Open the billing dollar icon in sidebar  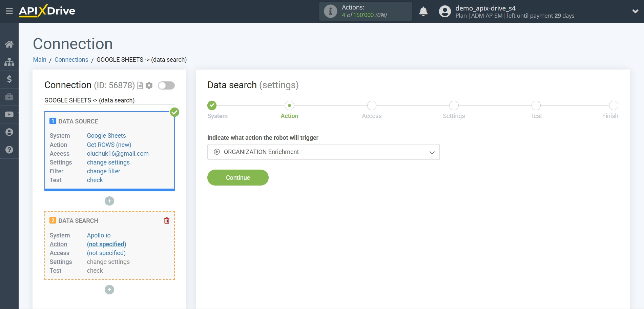pos(9,79)
